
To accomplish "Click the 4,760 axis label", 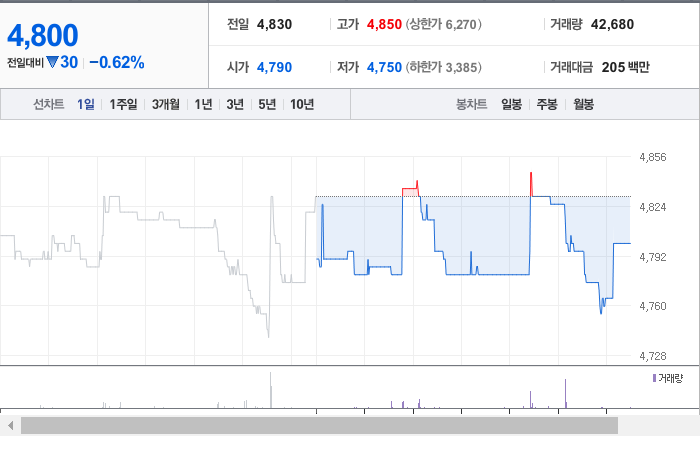I will pyautogui.click(x=653, y=306).
